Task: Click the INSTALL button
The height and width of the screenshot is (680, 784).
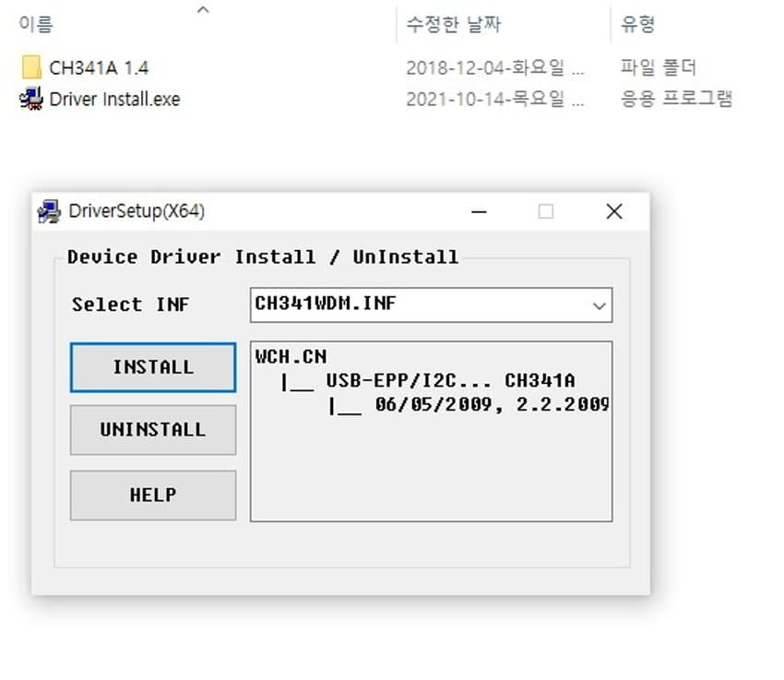Action: [x=153, y=367]
